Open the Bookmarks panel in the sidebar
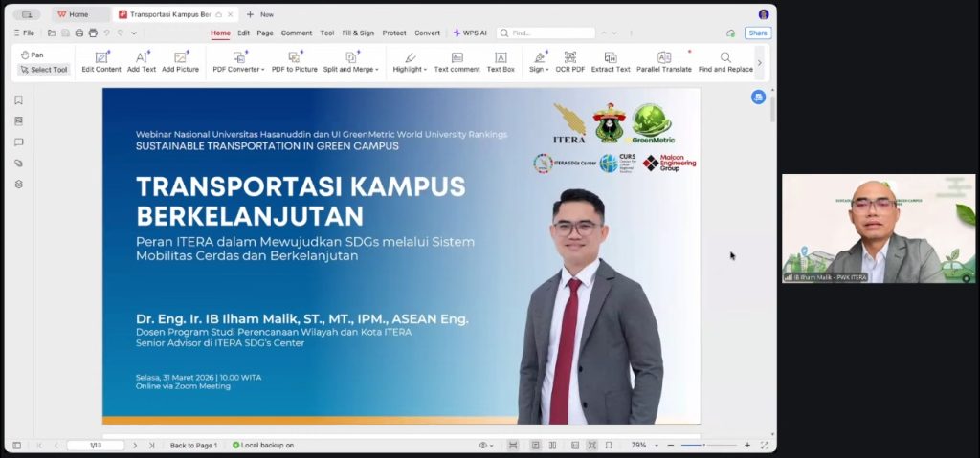The image size is (980, 458). click(18, 100)
